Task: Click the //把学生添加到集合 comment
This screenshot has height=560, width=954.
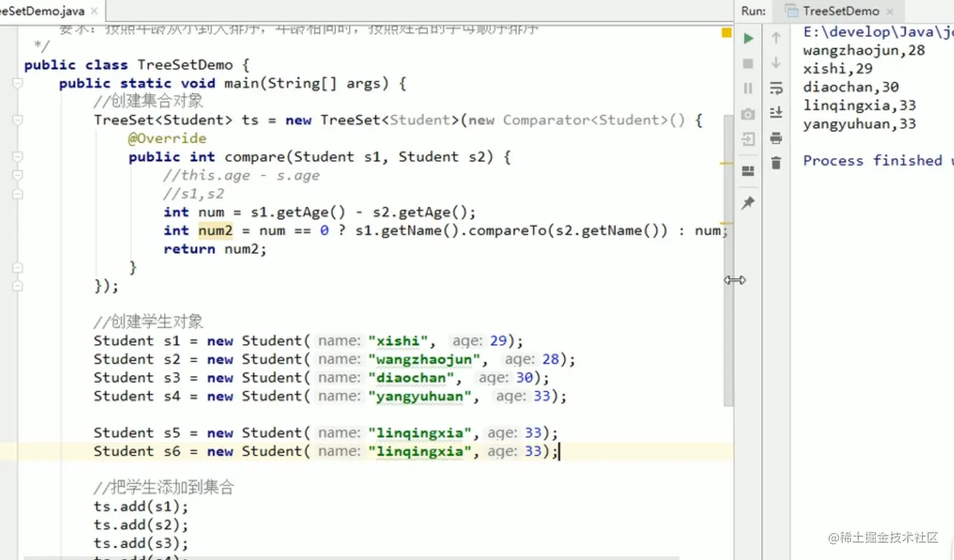Action: coord(164,488)
